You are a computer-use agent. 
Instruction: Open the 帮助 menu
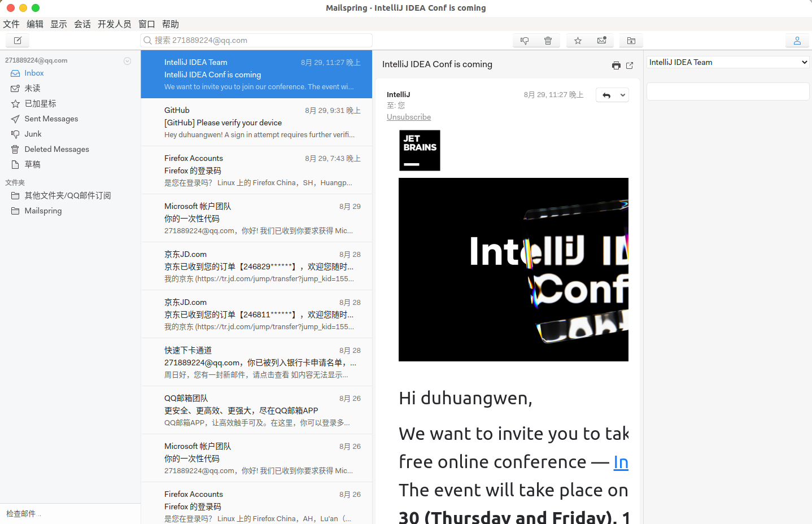tap(171, 24)
